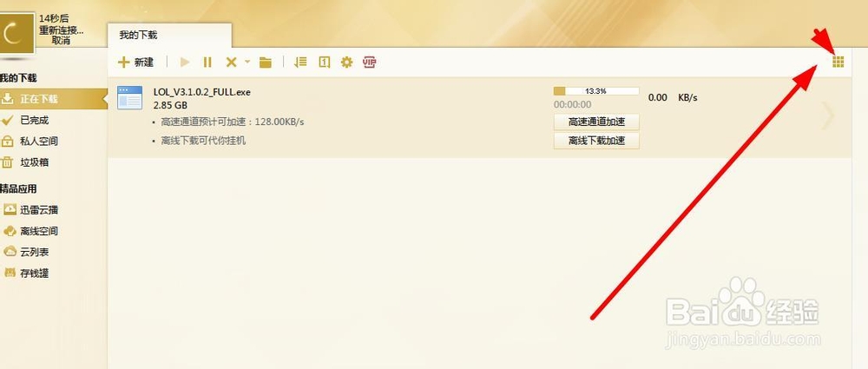
Task: Open the dropdown arrow beside the delete icon
Action: [x=247, y=62]
